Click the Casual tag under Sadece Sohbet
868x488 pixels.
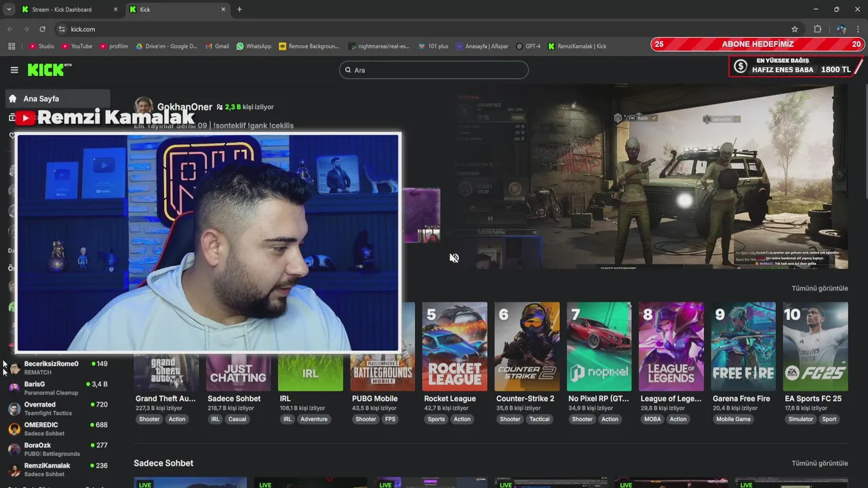[x=237, y=419]
